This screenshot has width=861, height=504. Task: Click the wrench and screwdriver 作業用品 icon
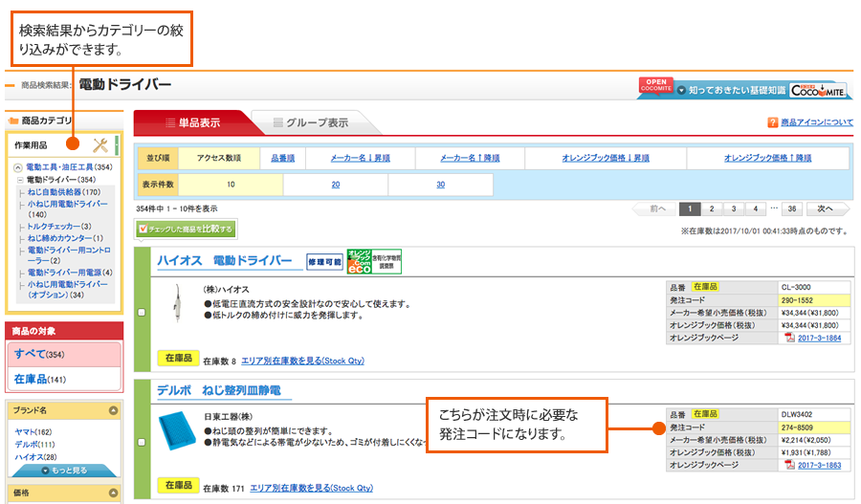100,145
